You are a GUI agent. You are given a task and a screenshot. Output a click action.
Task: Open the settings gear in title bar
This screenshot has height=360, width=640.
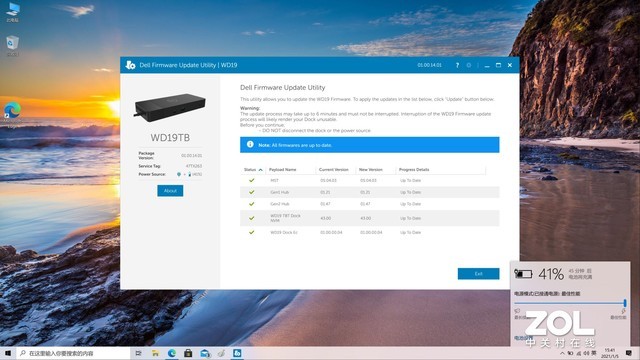point(469,65)
